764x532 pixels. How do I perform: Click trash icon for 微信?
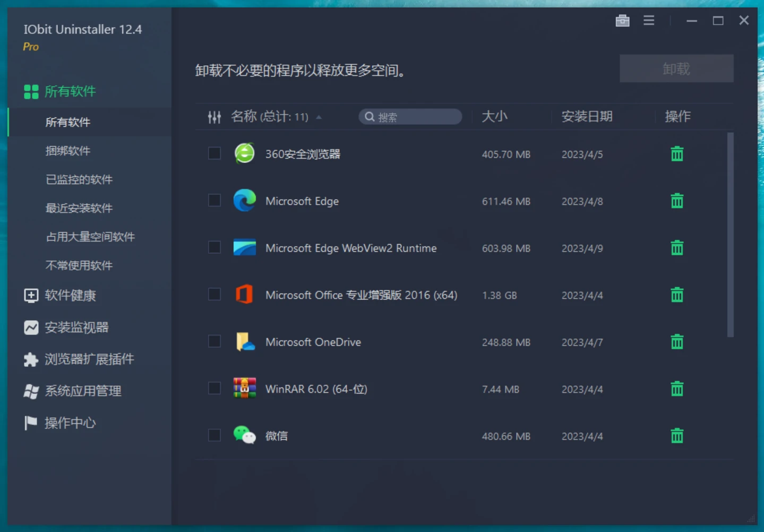[676, 436]
